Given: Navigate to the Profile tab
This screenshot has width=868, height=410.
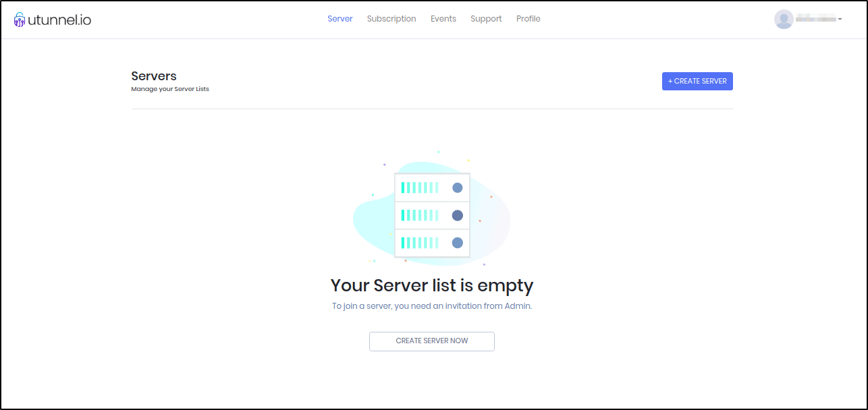Looking at the screenshot, I should [528, 19].
